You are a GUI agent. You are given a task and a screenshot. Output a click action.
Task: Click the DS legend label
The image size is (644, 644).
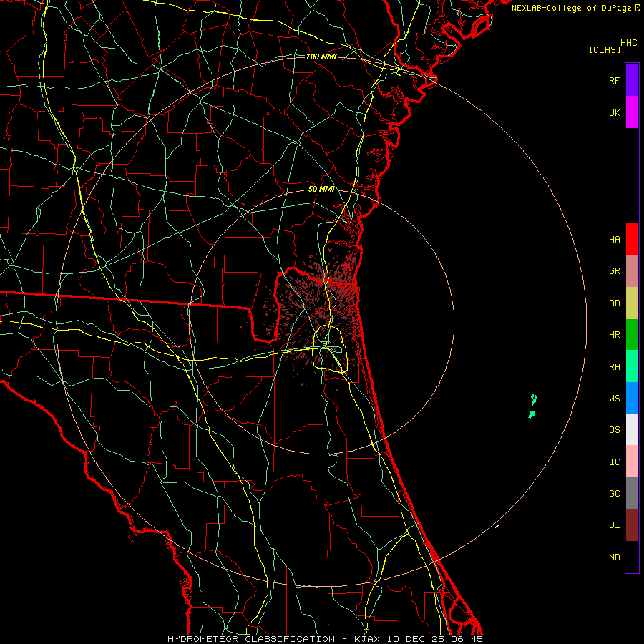(614, 429)
